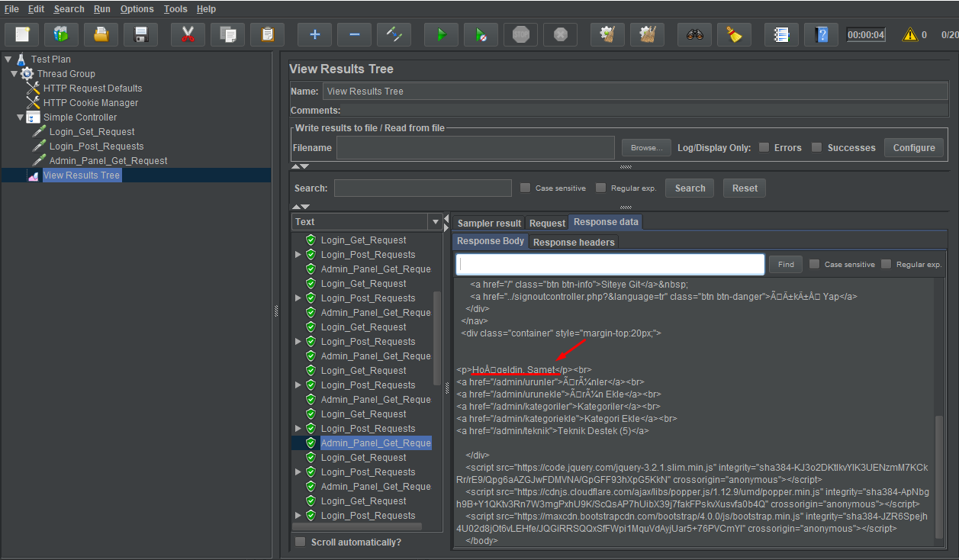Click the Reset button
Viewport: 959px width, 560px height.
coord(745,188)
